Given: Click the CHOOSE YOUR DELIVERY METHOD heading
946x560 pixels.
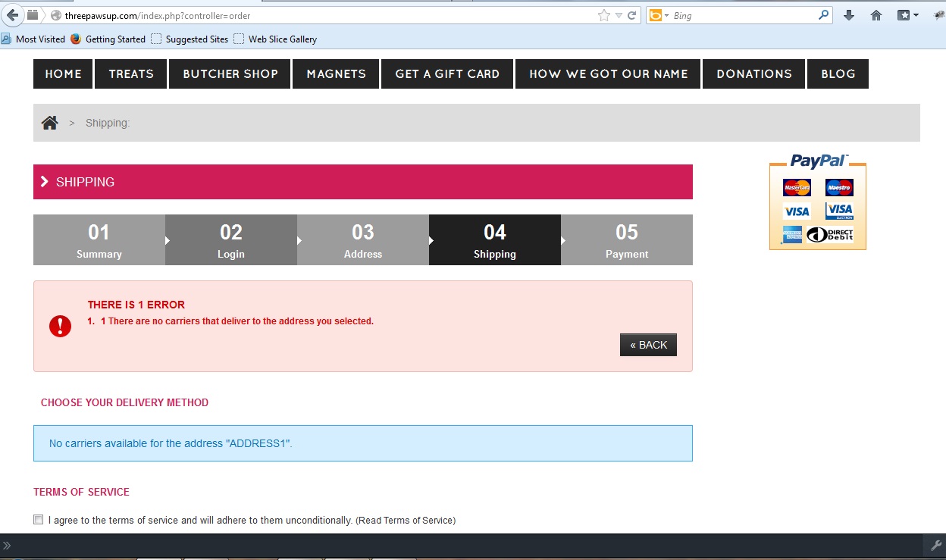Looking at the screenshot, I should click(124, 402).
